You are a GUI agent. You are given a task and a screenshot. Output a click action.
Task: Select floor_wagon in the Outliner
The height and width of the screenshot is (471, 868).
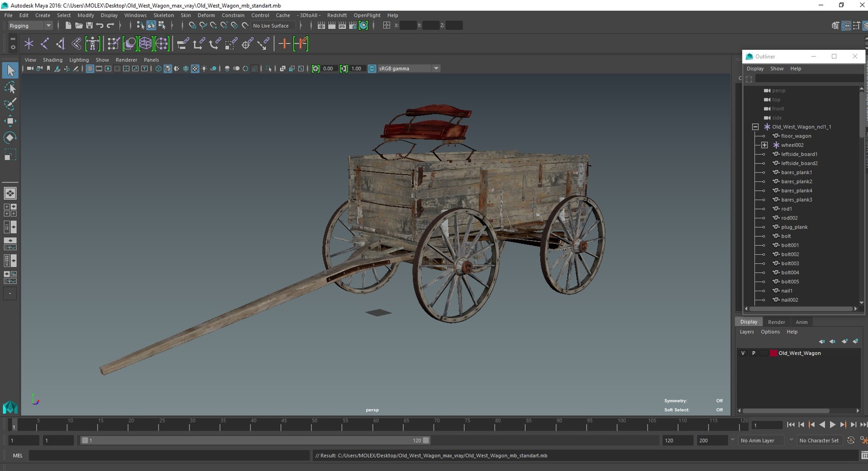click(x=796, y=136)
